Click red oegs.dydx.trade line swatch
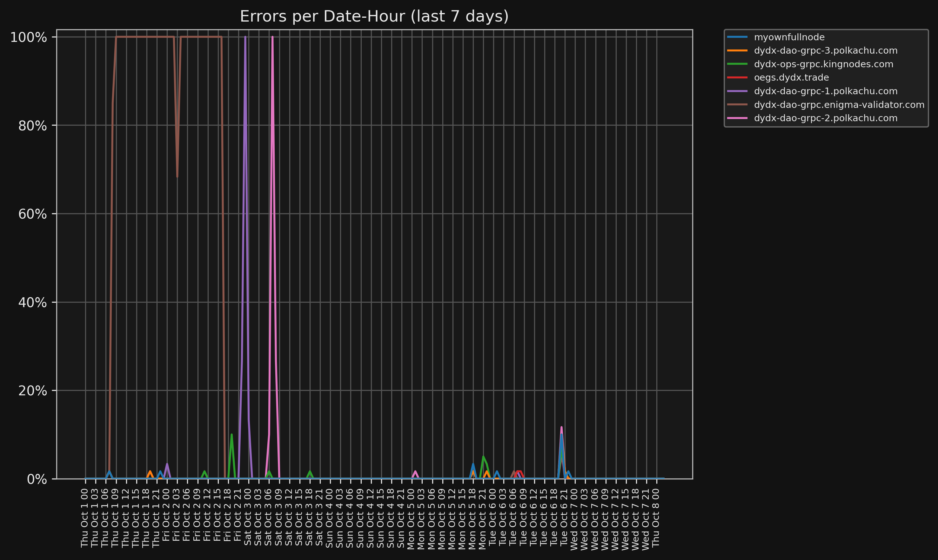Screen dimensions: 938x560 [x=737, y=77]
